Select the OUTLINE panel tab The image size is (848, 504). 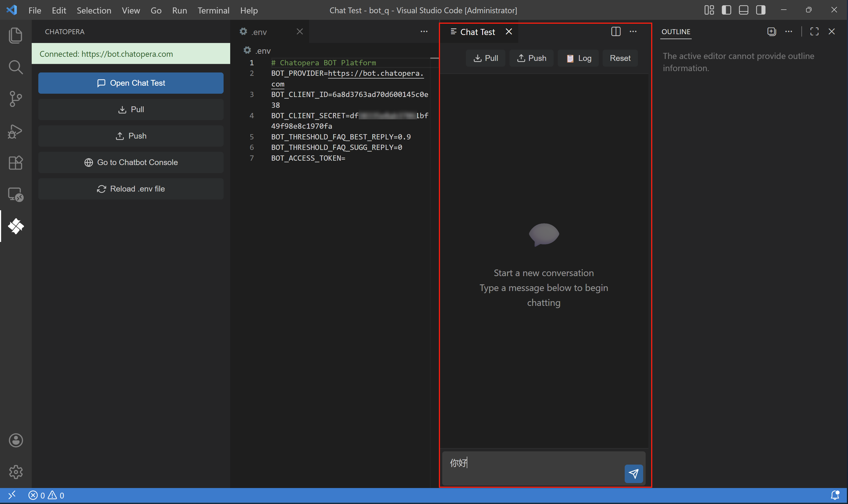point(676,32)
